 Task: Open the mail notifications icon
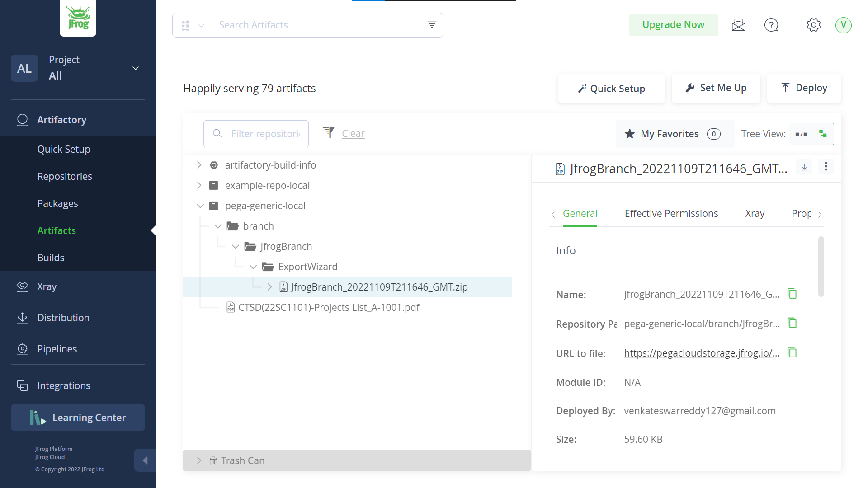click(738, 25)
